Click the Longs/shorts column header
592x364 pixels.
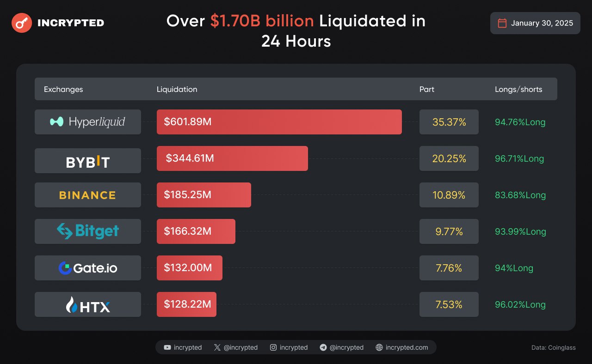click(518, 89)
